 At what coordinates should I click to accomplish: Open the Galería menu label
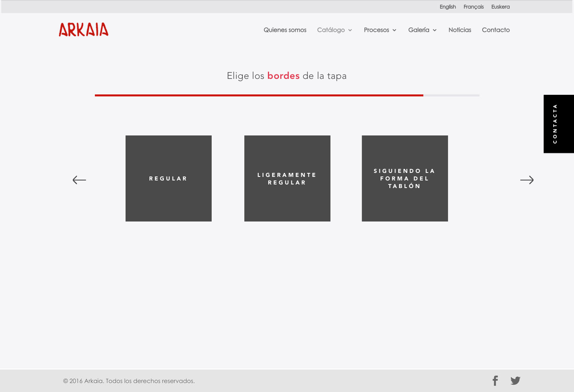coord(419,30)
